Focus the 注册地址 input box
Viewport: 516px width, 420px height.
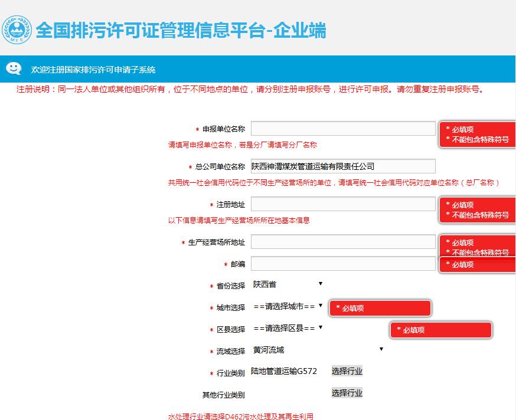click(343, 204)
